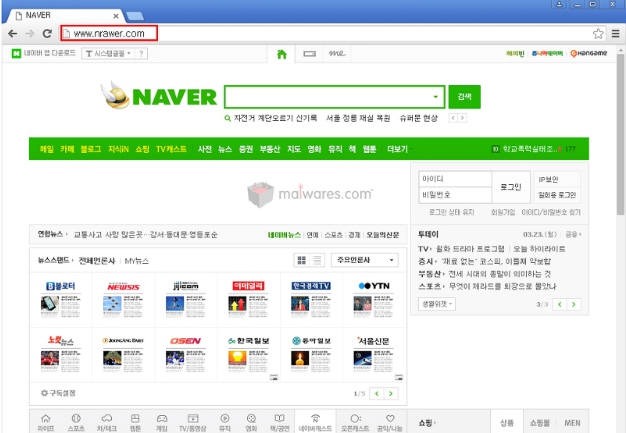Open the 서울신문 newsstand thumbnail
Screen dimensions: 626x433
click(374, 354)
